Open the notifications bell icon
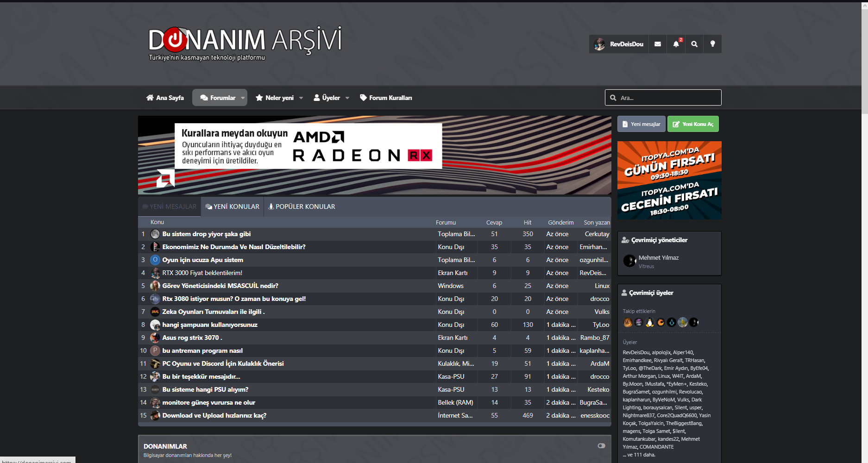Screen dimensions: 868x463 [676, 44]
